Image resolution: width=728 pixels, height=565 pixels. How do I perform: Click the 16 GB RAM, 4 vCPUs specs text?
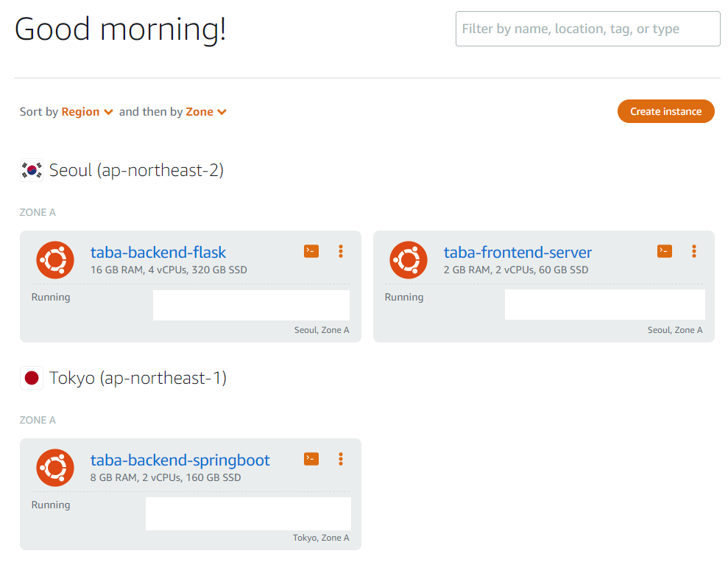click(169, 270)
